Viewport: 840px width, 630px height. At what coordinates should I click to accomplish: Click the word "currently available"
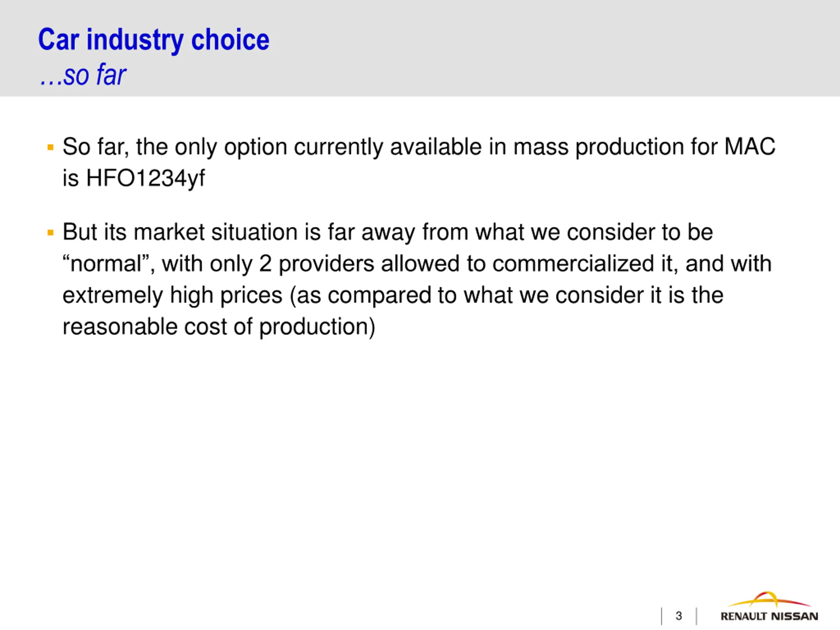tap(388, 147)
